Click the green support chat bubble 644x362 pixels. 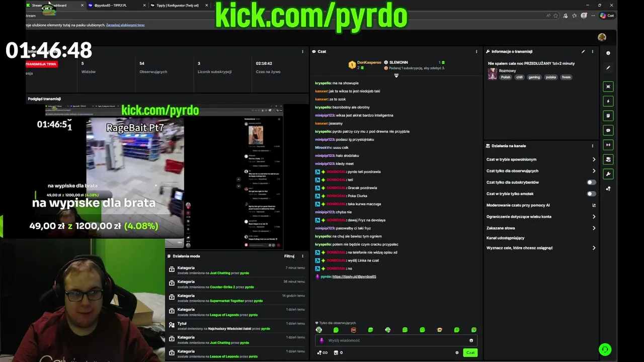(605, 349)
